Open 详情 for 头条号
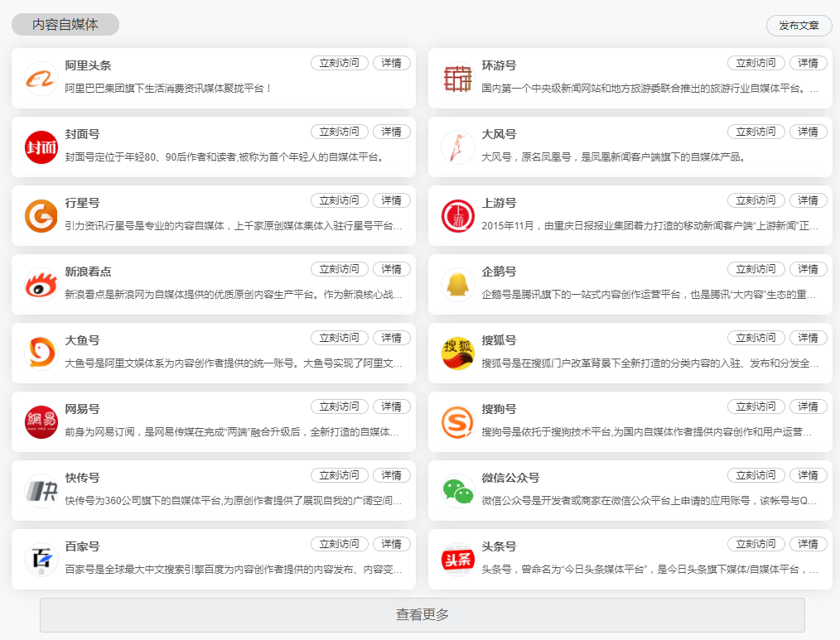 click(x=809, y=544)
